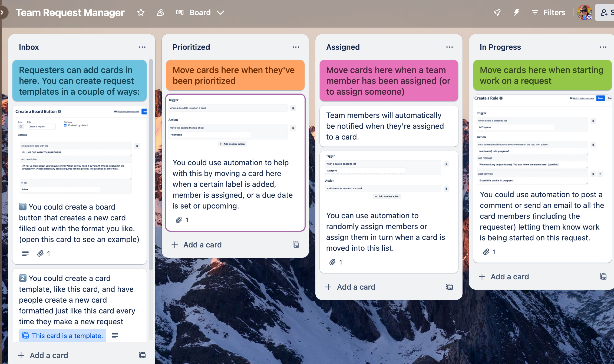Open the In Progress list actions menu

[603, 47]
